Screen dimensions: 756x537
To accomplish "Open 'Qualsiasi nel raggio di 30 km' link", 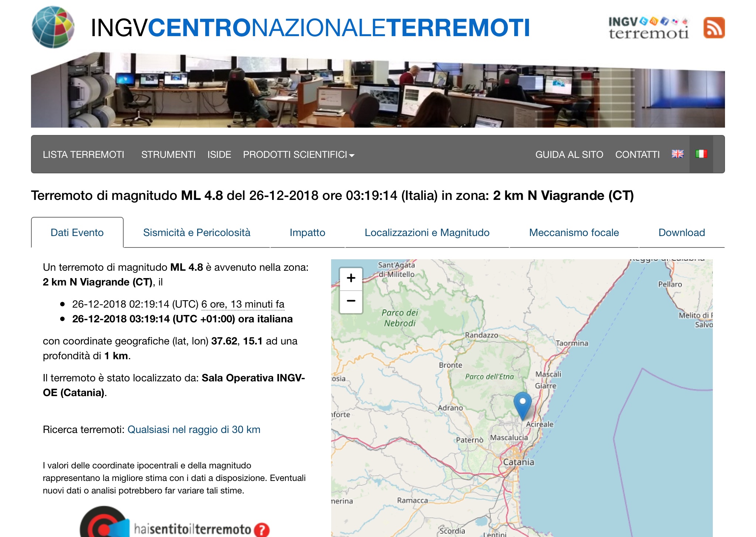I will pyautogui.click(x=194, y=429).
